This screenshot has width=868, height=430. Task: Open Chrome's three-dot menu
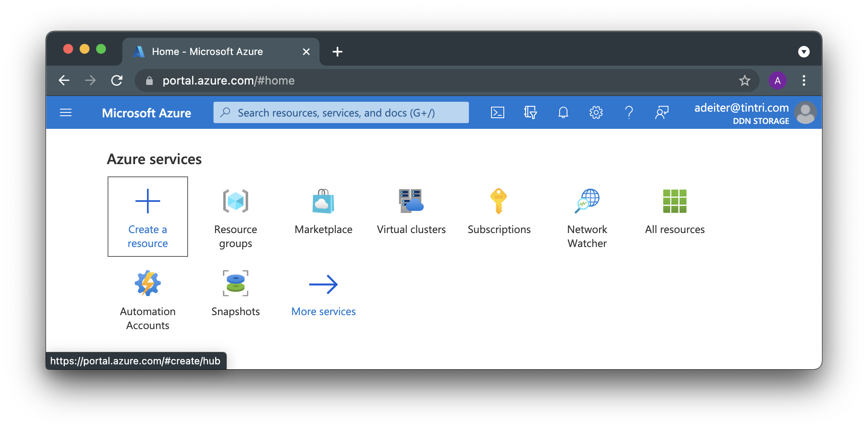(x=804, y=80)
